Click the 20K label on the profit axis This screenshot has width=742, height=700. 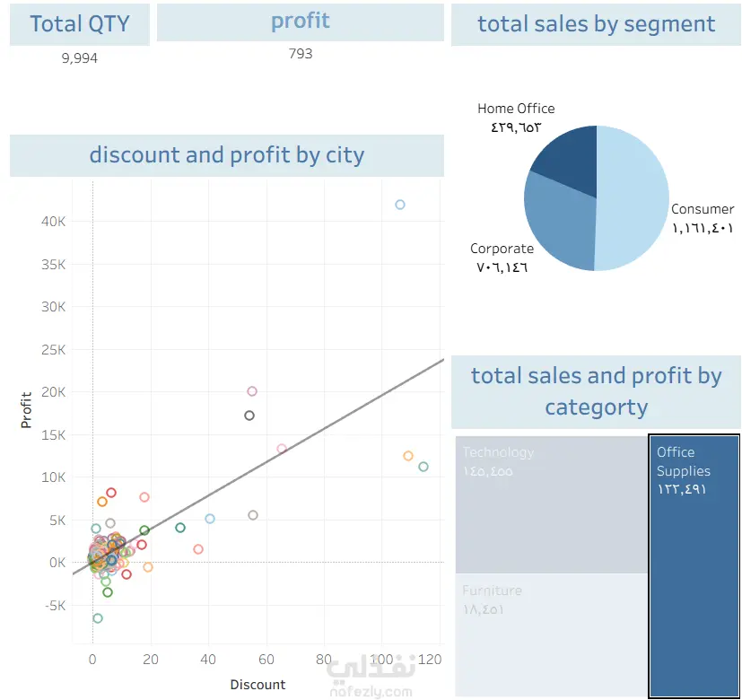[54, 392]
